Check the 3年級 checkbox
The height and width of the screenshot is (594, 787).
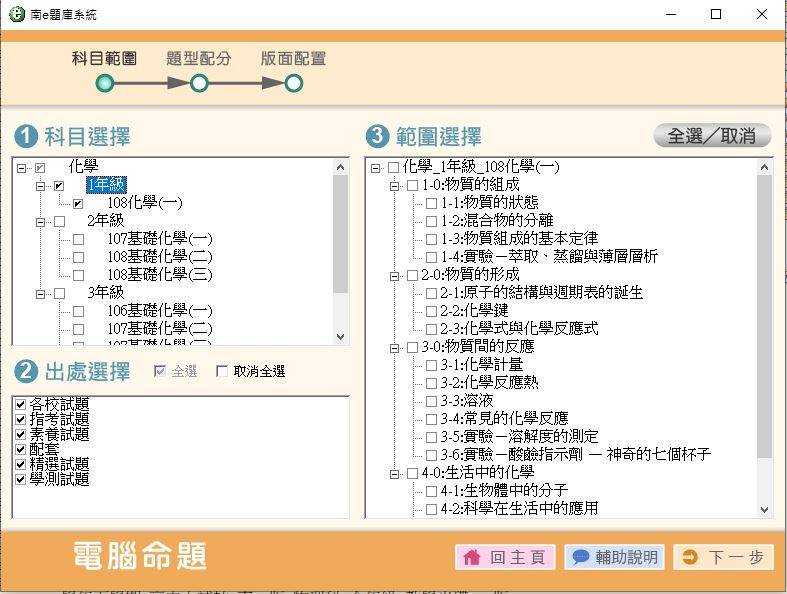tap(59, 293)
